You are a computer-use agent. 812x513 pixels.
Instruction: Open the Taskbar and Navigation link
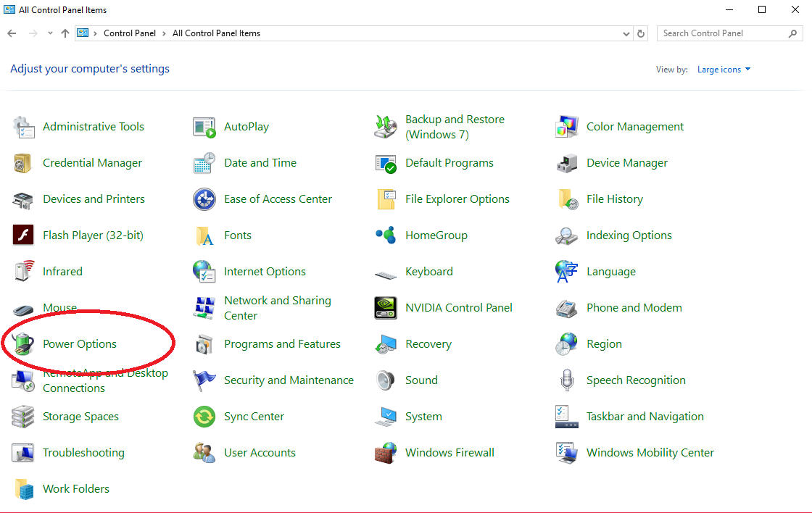pyautogui.click(x=645, y=417)
